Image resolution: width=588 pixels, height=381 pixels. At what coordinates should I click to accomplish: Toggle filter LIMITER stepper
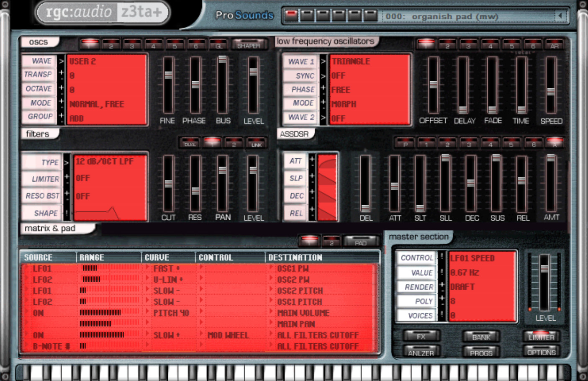click(x=67, y=179)
